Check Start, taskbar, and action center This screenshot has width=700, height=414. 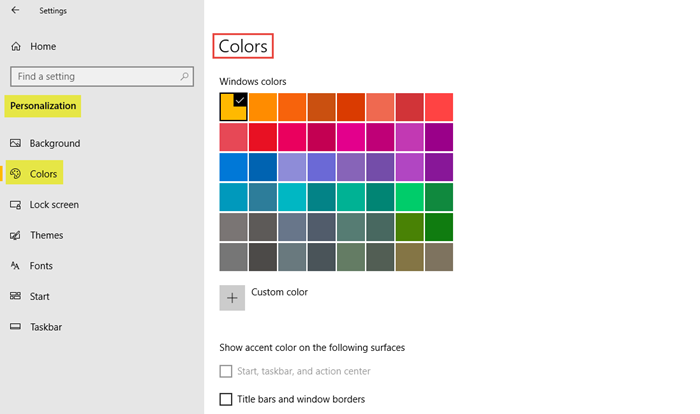click(x=226, y=372)
